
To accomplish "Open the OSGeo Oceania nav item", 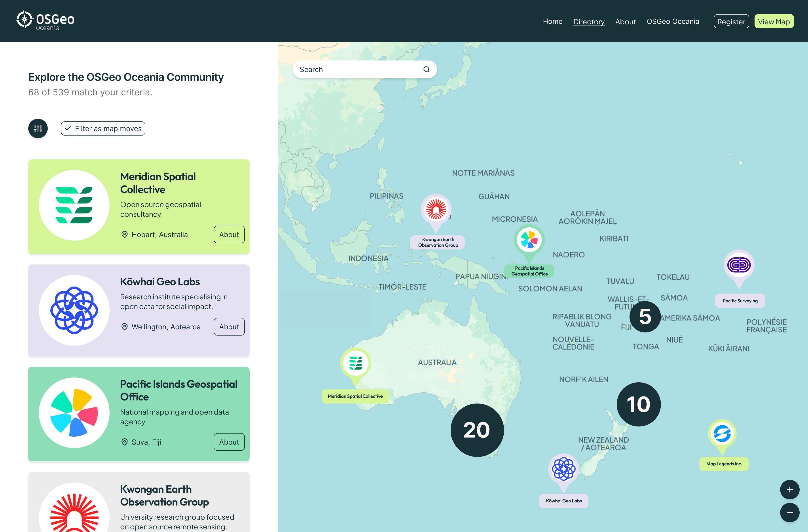I will click(673, 21).
